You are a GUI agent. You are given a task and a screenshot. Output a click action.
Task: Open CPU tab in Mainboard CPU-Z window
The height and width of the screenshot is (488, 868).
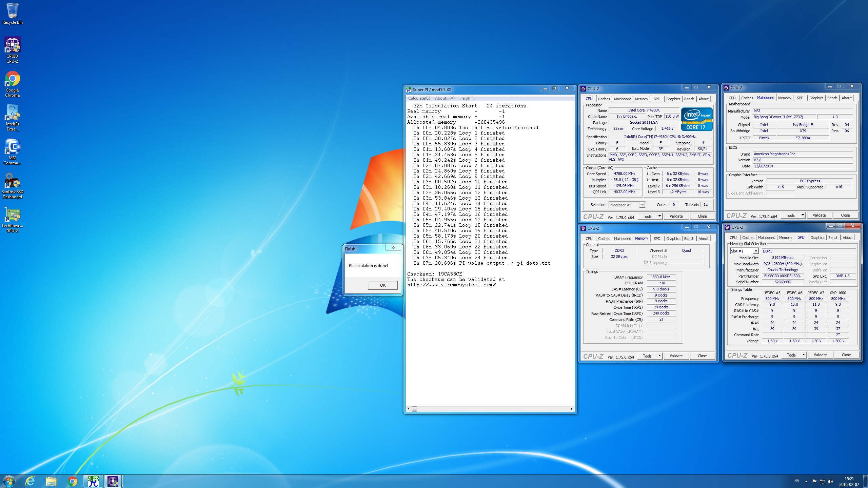[x=732, y=98]
